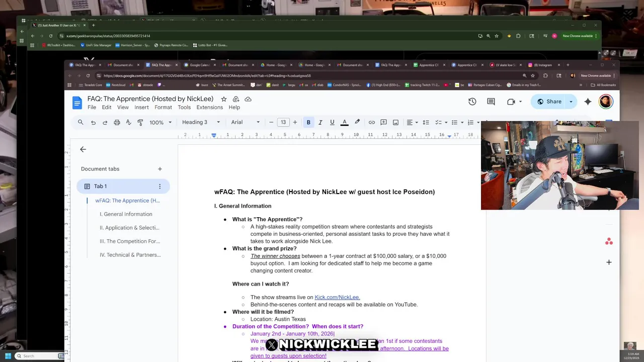The height and width of the screenshot is (362, 644).
Task: Click the Windows Start button
Action: [8, 356]
